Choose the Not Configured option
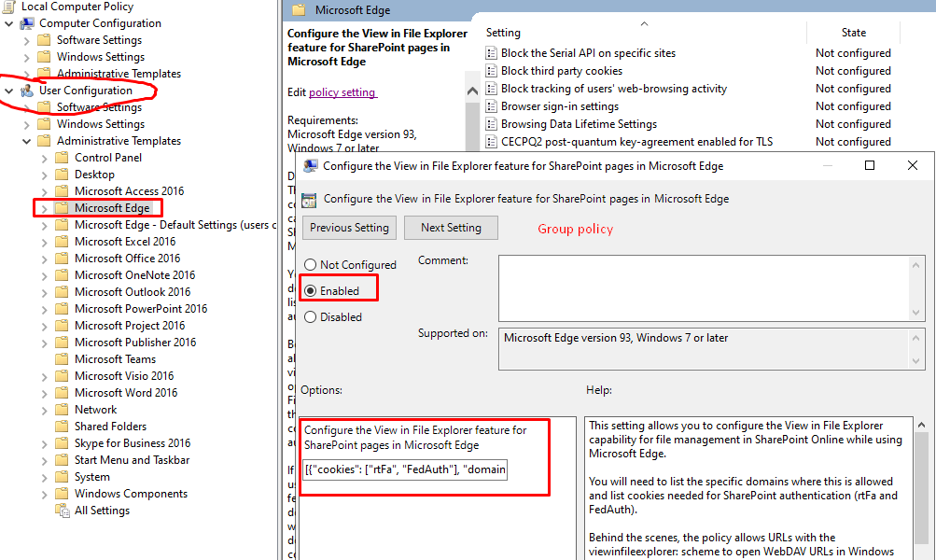The width and height of the screenshot is (936, 560). pos(309,264)
